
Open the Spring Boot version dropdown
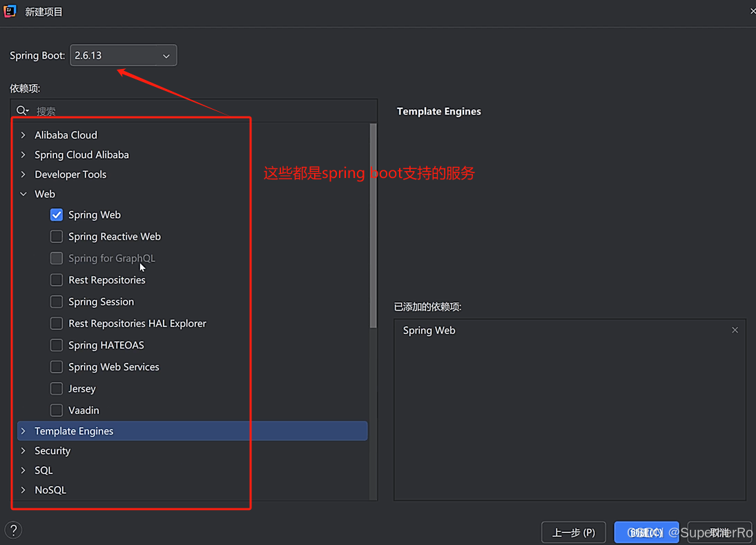124,55
